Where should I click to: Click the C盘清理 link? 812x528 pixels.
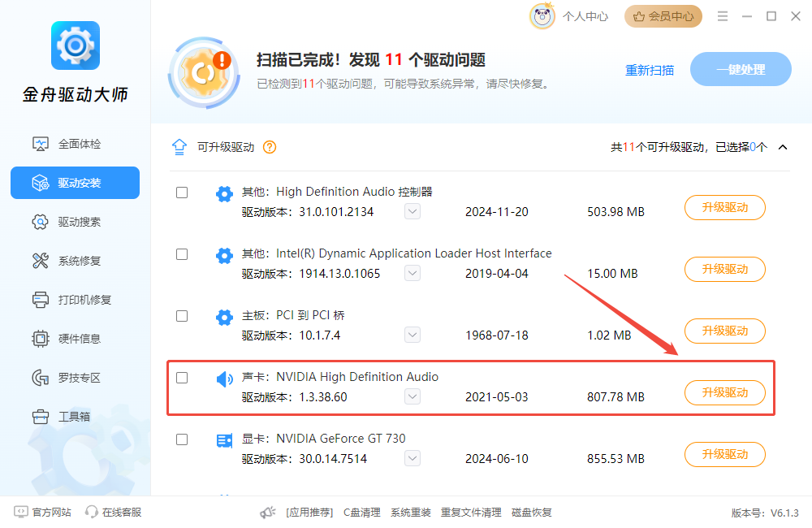(x=362, y=513)
